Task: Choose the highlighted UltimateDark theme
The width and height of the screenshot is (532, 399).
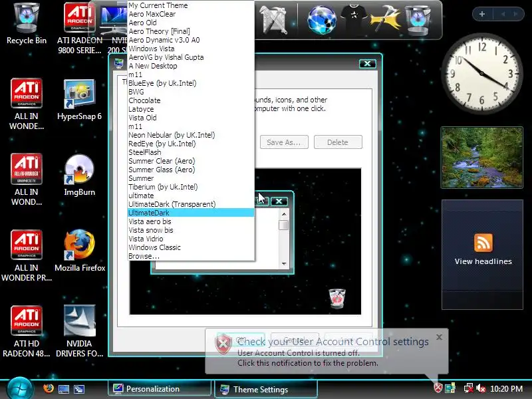Action: click(191, 213)
